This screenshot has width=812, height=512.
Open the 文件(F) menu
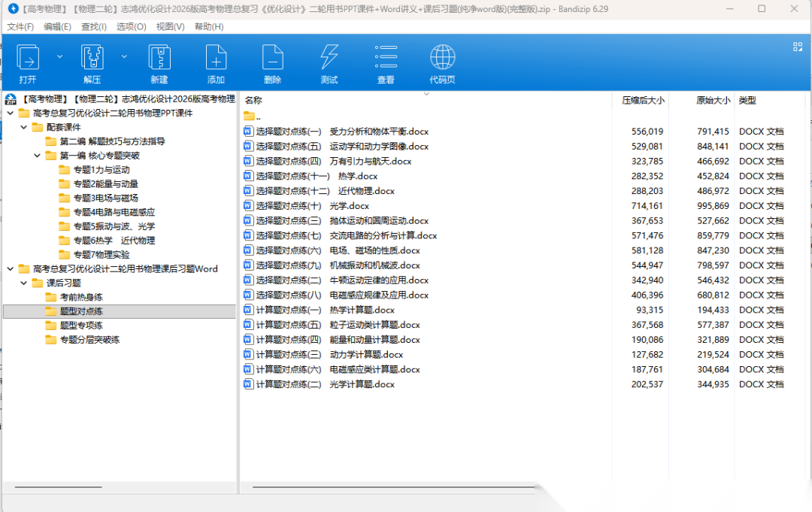pyautogui.click(x=20, y=26)
